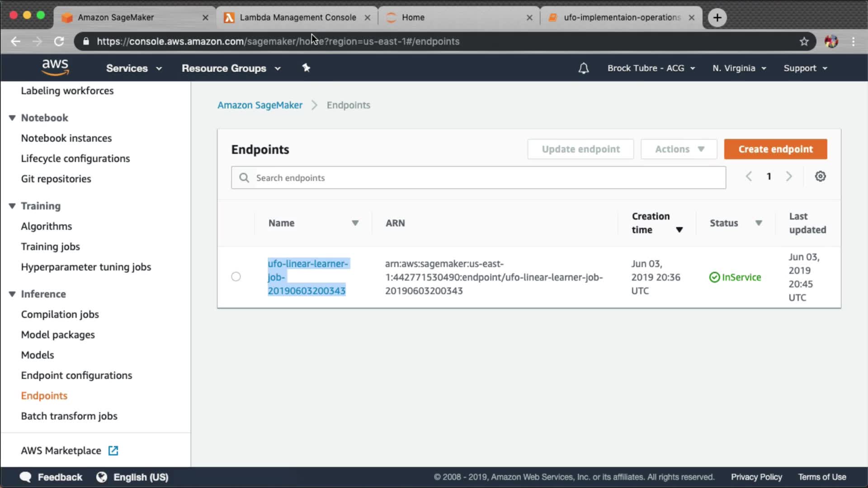This screenshot has width=868, height=488.
Task: Click the browser reload icon
Action: [59, 41]
